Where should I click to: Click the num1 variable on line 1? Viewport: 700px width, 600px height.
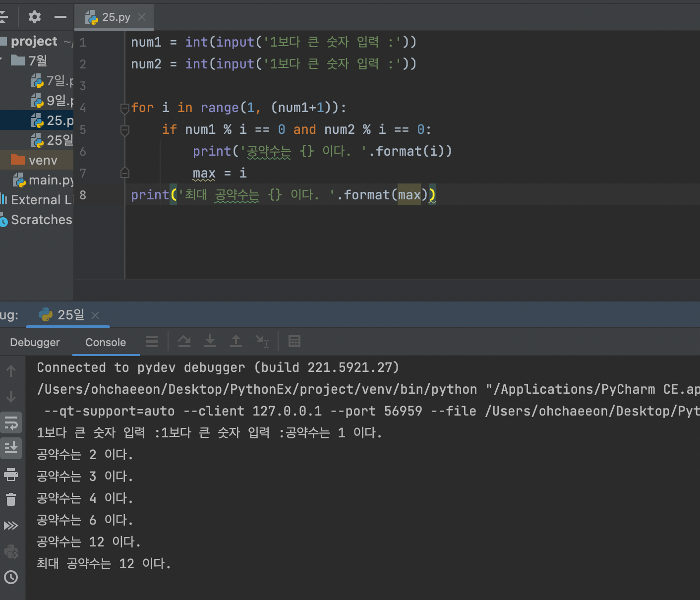click(146, 42)
